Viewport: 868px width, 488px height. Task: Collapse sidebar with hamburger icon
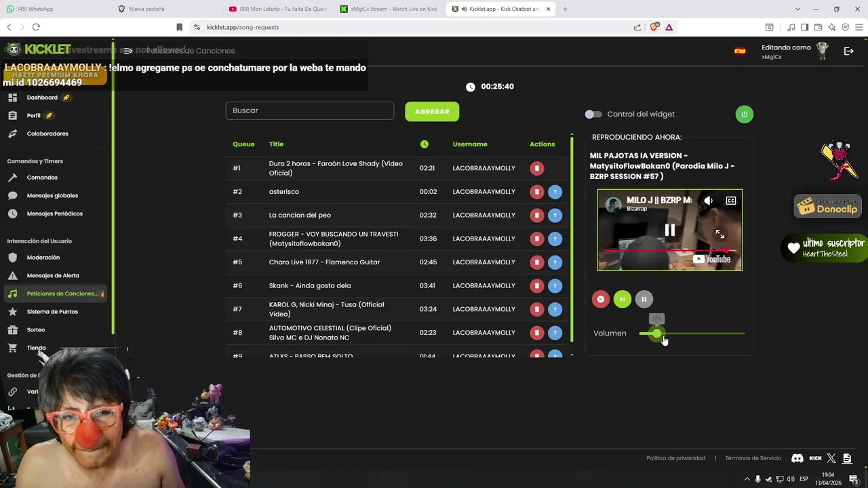[127, 51]
